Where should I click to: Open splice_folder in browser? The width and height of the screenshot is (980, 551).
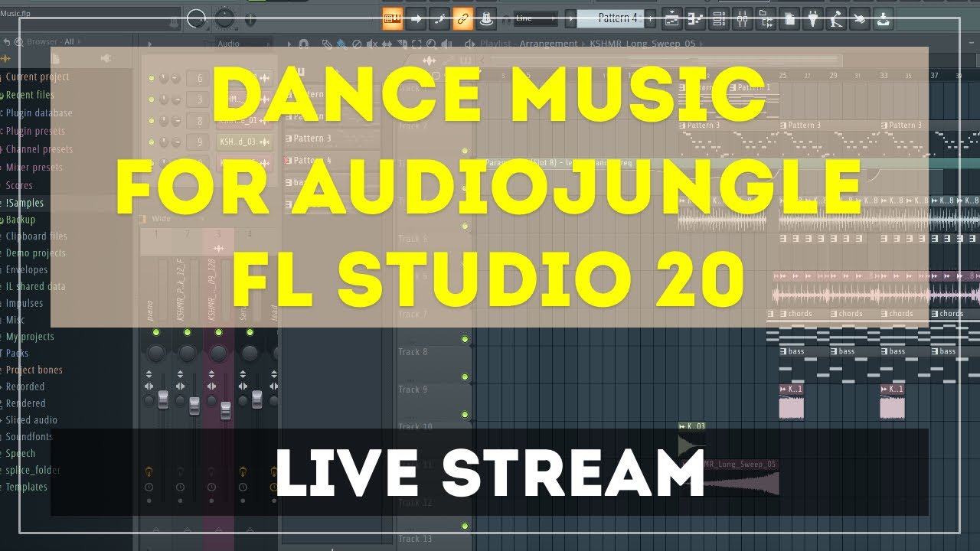pos(33,470)
